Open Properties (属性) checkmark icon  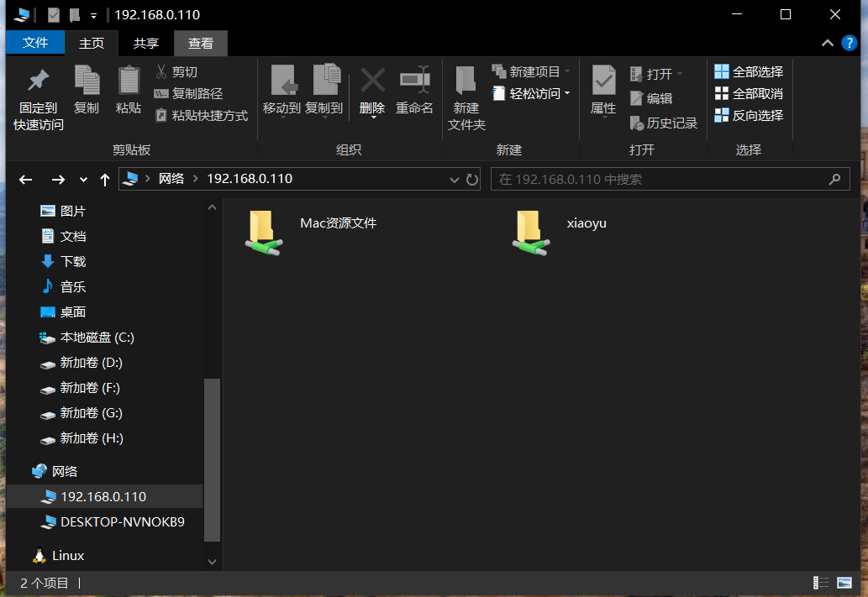[x=603, y=81]
